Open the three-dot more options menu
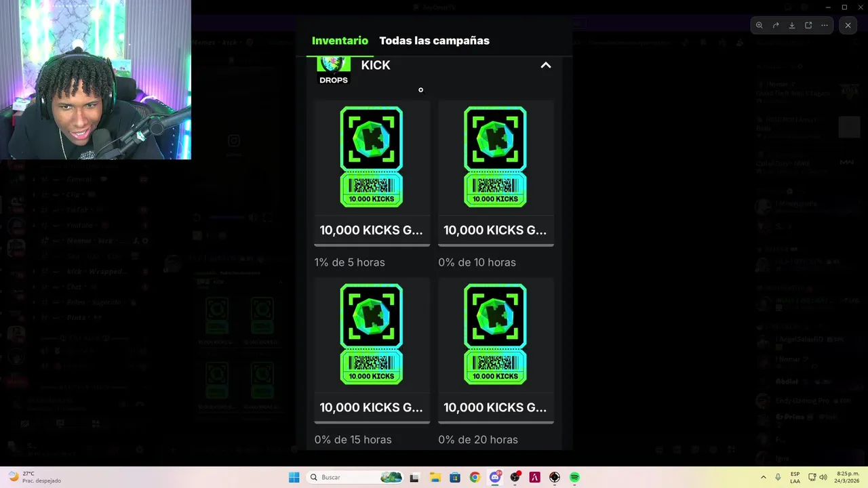Screen dimensions: 868x488 825,25
